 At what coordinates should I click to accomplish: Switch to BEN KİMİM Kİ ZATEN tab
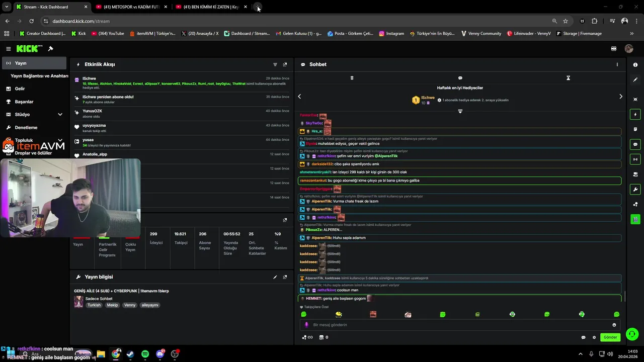pos(210,7)
